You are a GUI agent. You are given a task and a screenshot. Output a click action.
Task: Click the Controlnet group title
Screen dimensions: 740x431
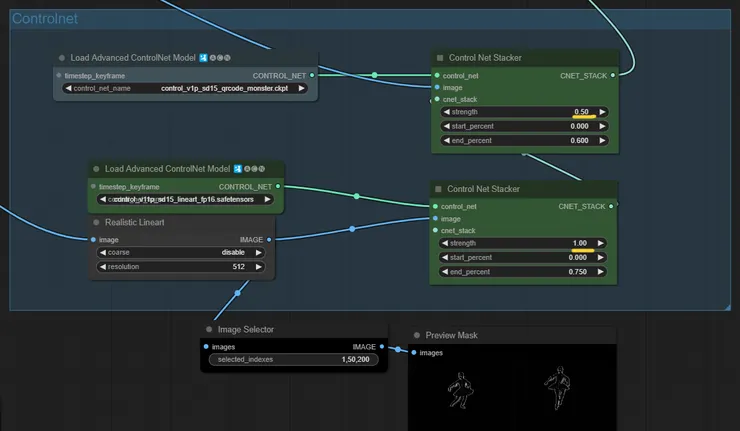tap(45, 18)
